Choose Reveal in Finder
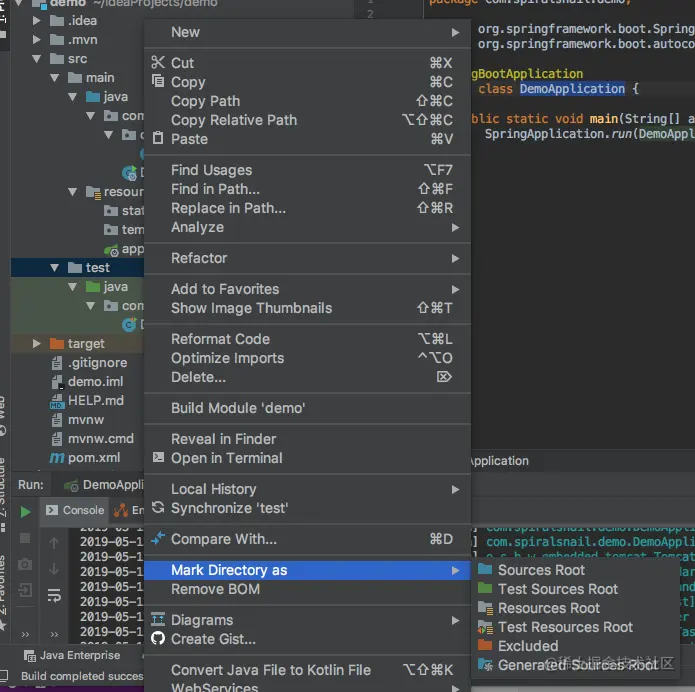 coord(307,438)
